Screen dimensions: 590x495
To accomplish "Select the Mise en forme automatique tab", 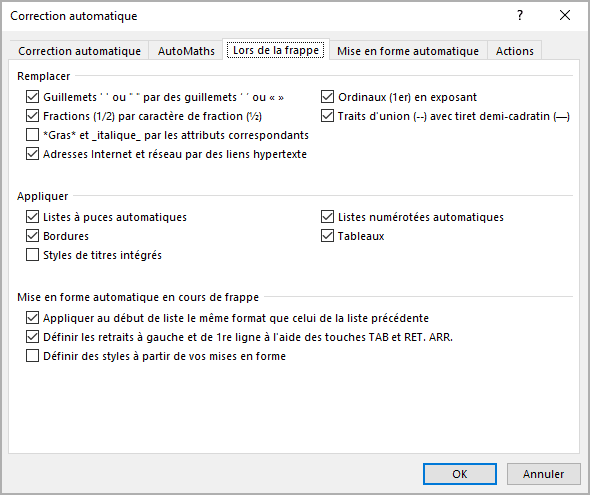I will click(x=408, y=51).
